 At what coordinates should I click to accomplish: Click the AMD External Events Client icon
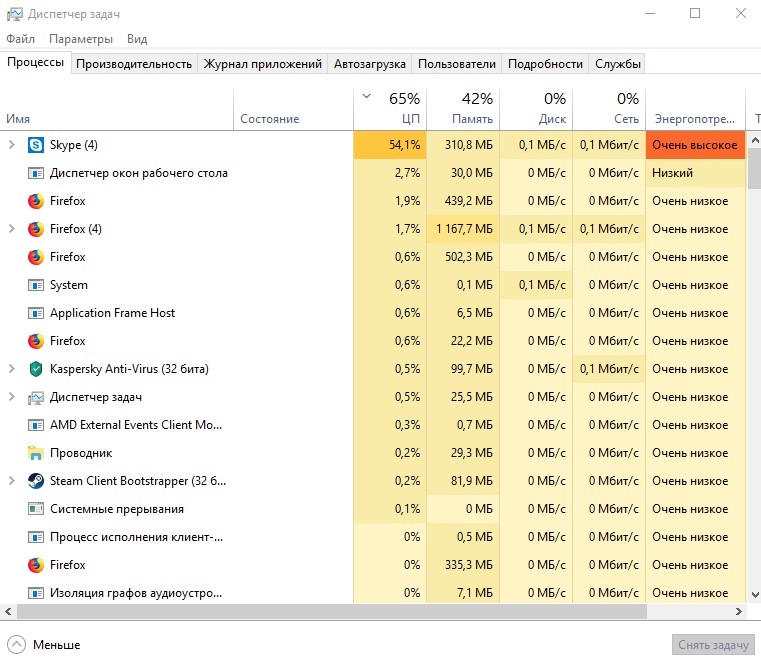click(36, 425)
